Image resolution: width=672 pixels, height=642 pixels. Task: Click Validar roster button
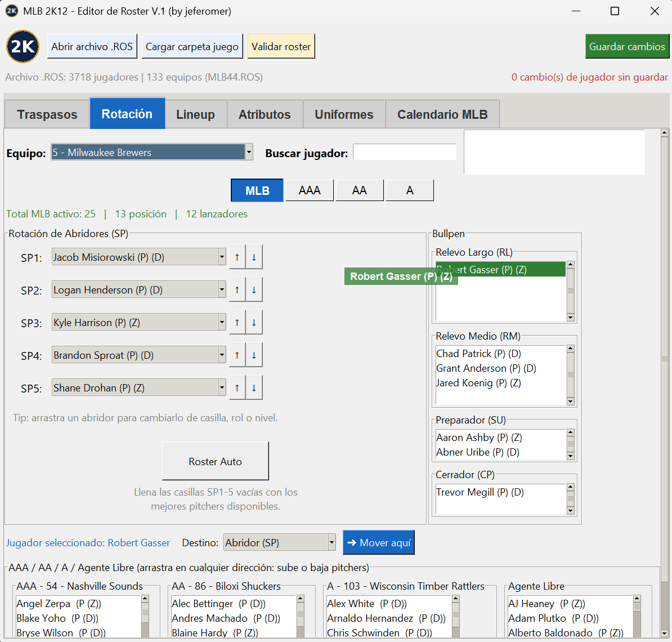pyautogui.click(x=281, y=46)
